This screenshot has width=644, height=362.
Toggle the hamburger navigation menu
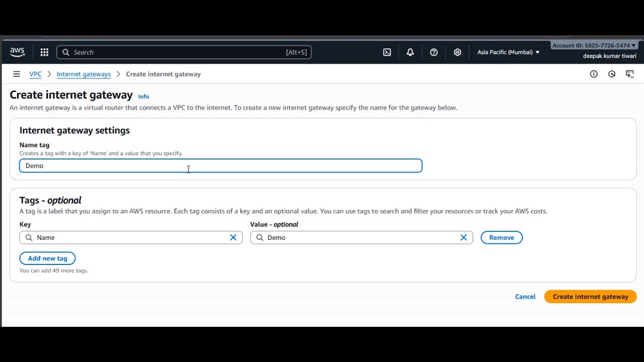17,74
